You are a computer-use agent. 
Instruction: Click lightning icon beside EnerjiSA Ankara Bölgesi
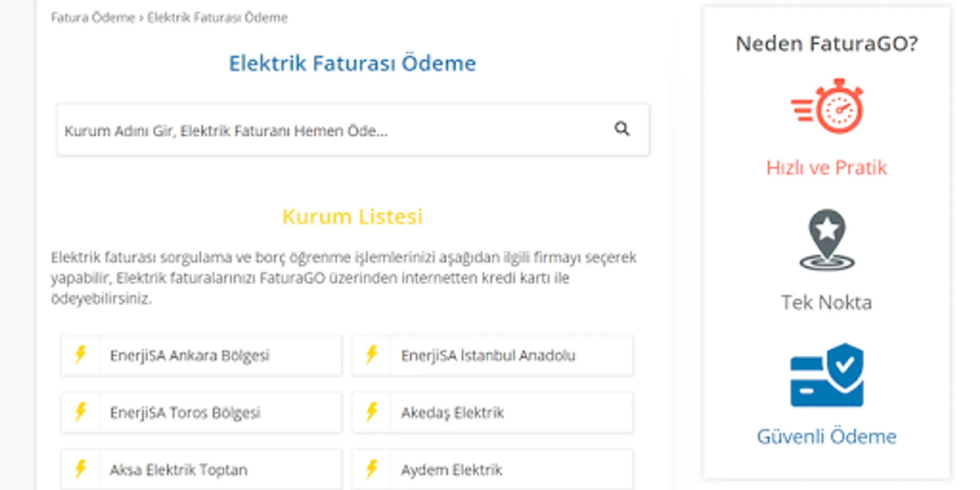coord(81,354)
